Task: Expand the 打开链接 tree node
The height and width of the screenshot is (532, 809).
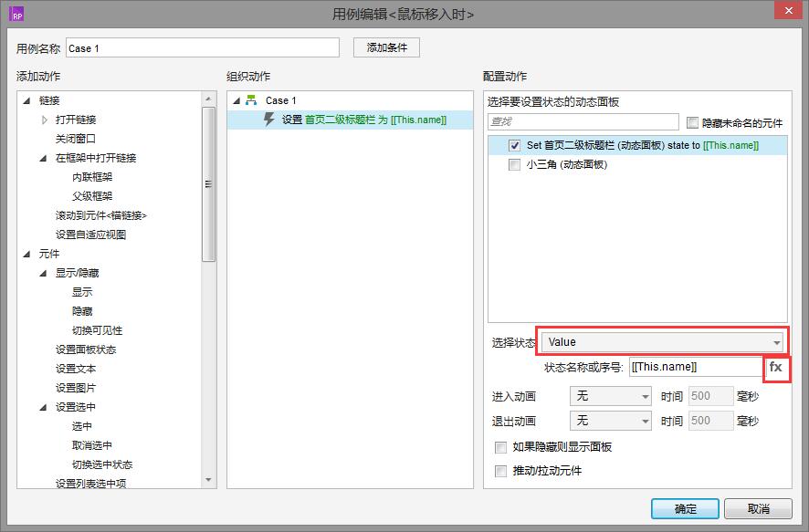Action: tap(45, 120)
